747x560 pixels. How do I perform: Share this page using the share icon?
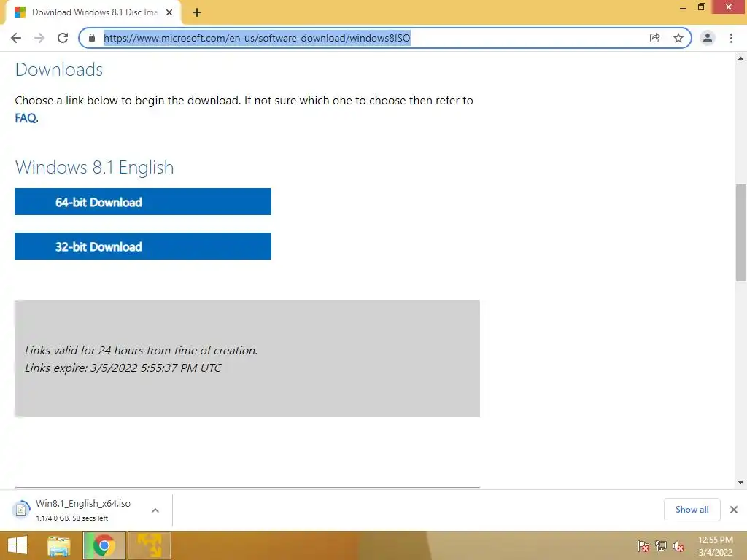point(654,38)
